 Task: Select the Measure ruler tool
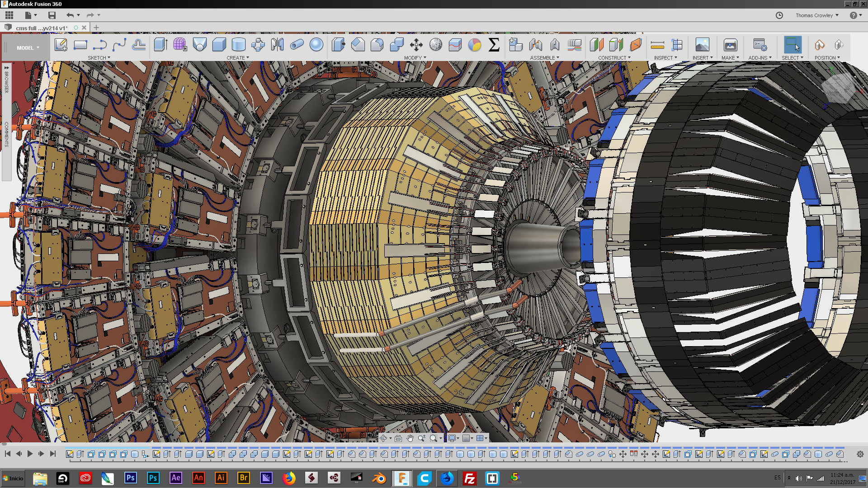[x=657, y=45]
